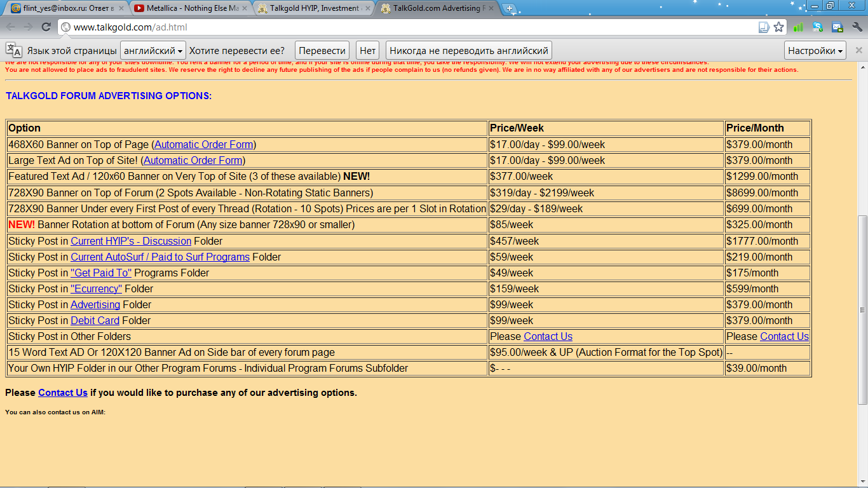Select the TalkGold.com Advertising tab
The height and width of the screenshot is (488, 868).
[437, 9]
